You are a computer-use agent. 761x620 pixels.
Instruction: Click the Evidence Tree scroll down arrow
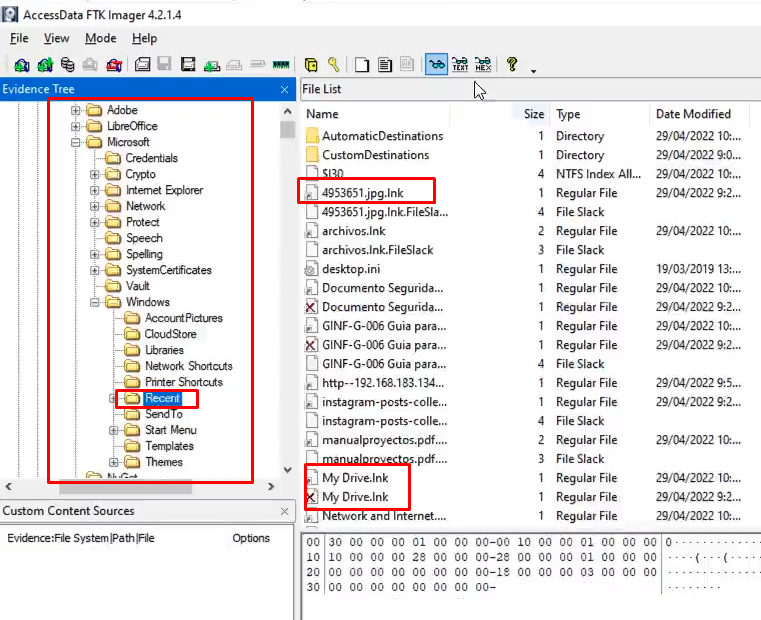tap(287, 470)
